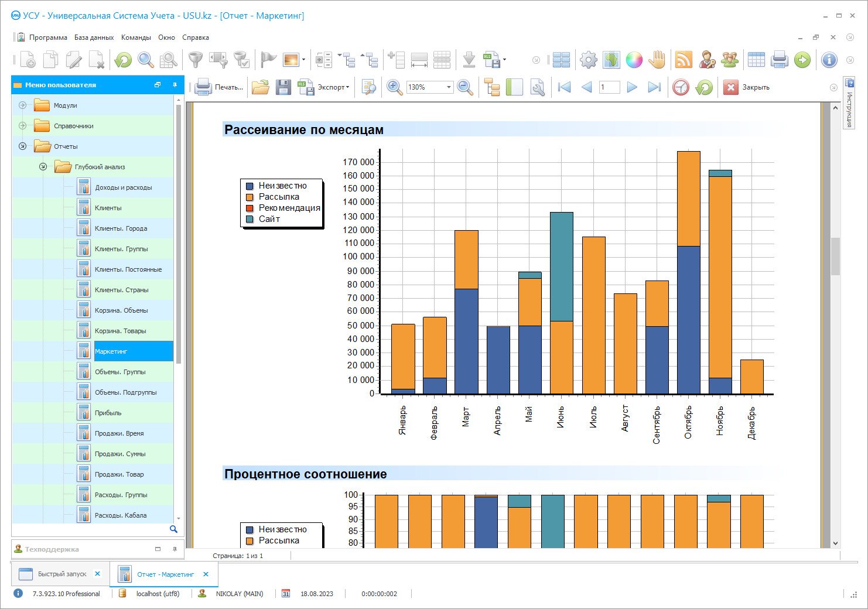Collapse the Отчеты folder
Image resolution: width=868 pixels, height=609 pixels.
pos(22,146)
